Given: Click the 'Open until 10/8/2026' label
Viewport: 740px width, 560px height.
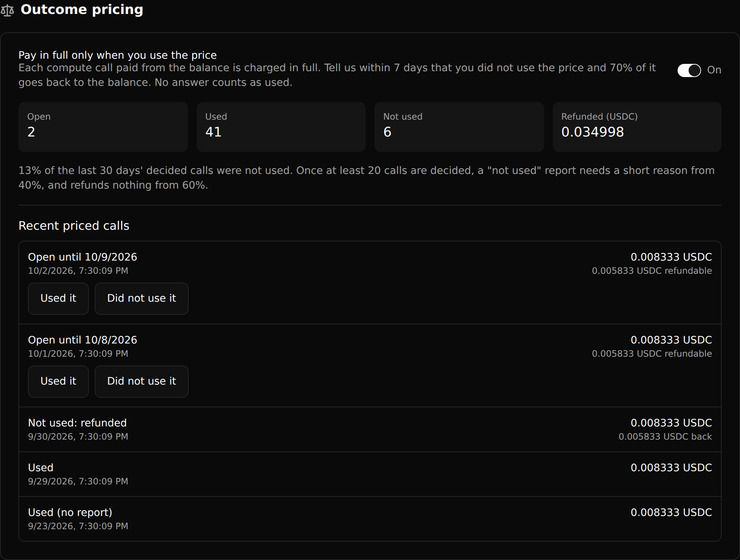Looking at the screenshot, I should coord(83,340).
